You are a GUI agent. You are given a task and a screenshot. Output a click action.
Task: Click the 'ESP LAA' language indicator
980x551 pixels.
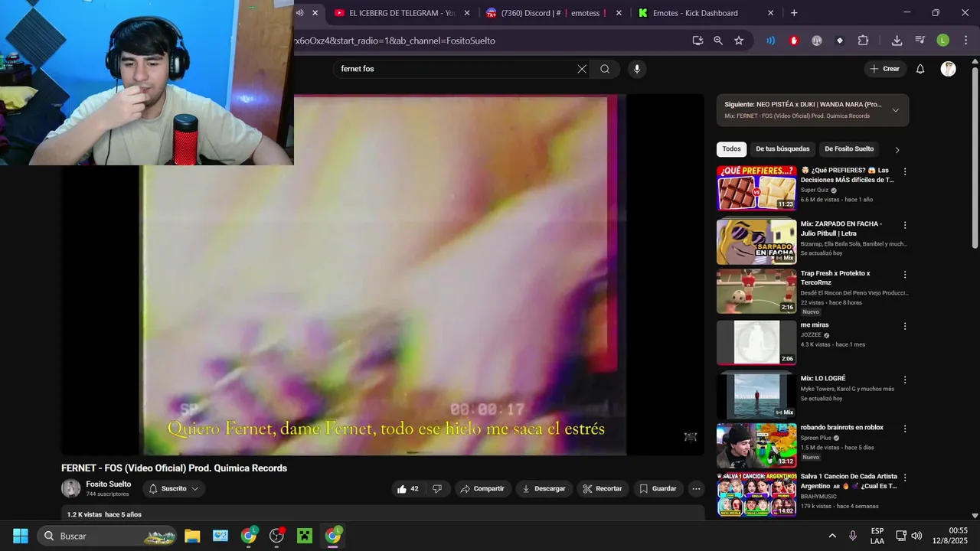click(x=877, y=536)
